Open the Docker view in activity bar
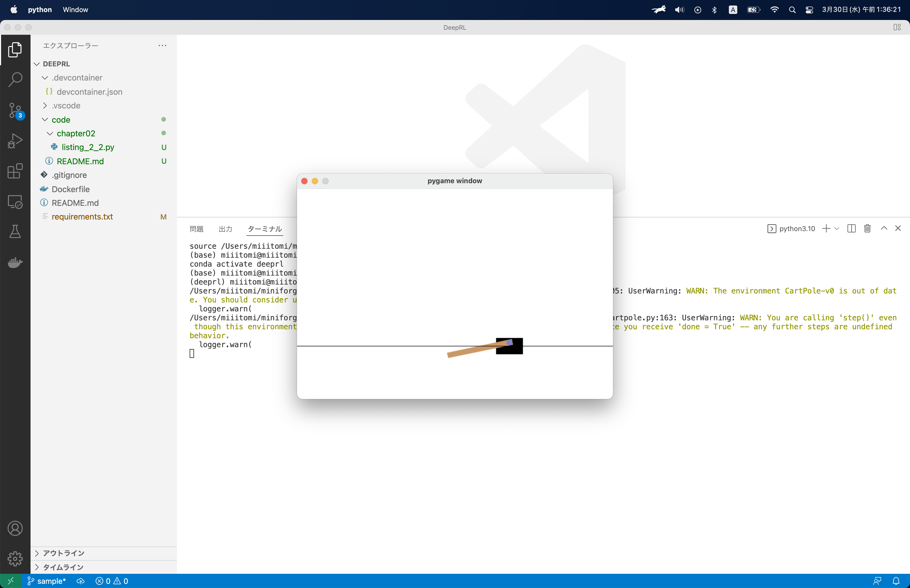Viewport: 910px width, 588px height. (x=15, y=262)
